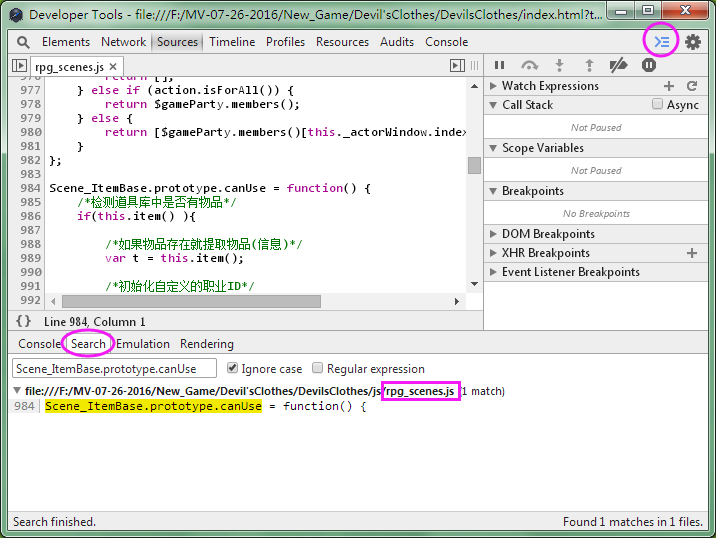Enable Regular expression search
716x538 pixels.
click(317, 368)
